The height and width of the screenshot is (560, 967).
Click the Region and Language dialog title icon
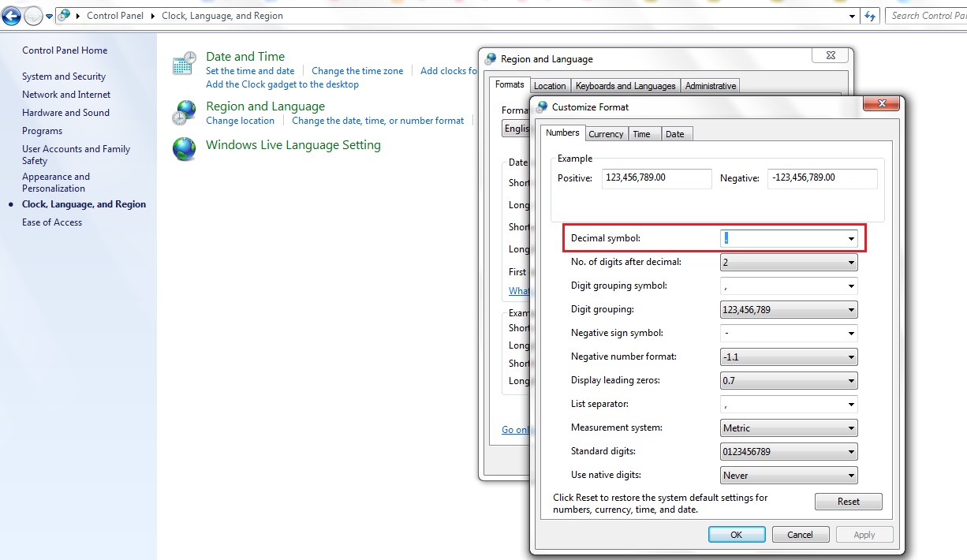tap(491, 58)
